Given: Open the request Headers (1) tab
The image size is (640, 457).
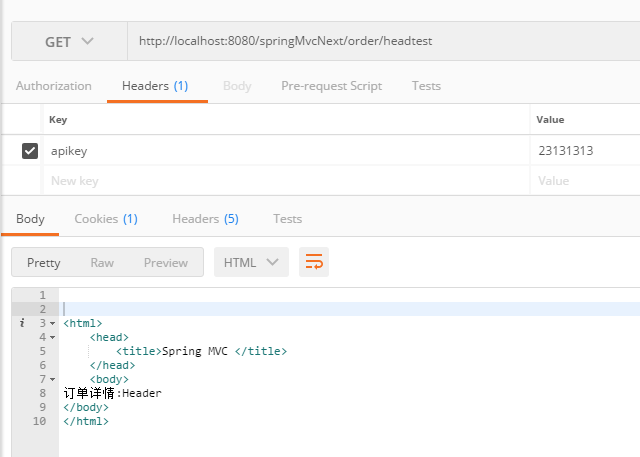Looking at the screenshot, I should point(155,86).
